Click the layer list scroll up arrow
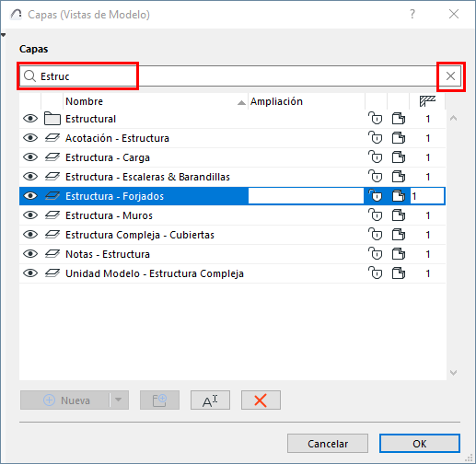 pos(453,118)
